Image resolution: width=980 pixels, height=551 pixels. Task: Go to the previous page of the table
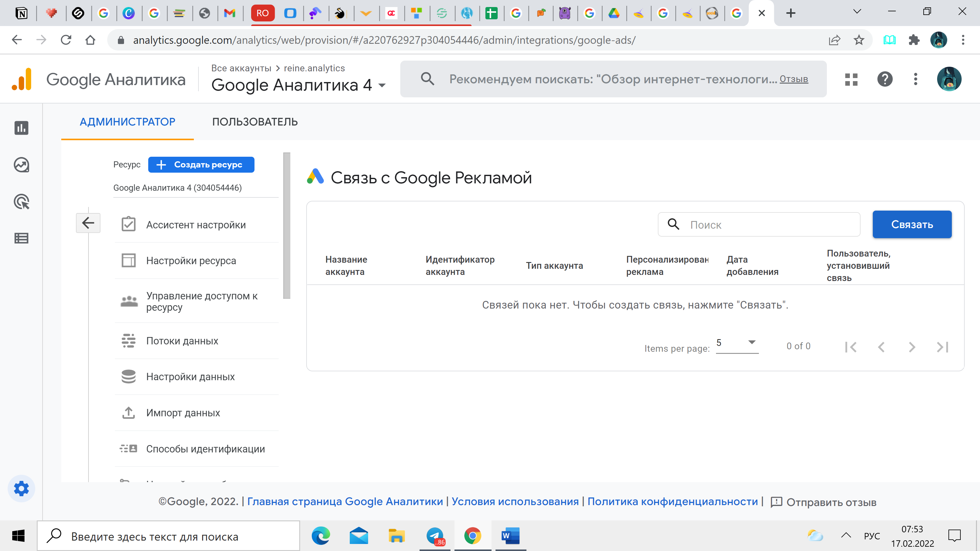coord(881,347)
